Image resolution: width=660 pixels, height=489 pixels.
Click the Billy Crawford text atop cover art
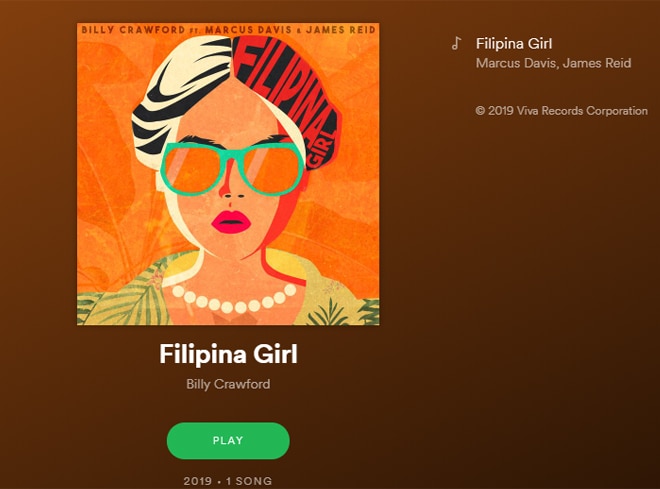tap(133, 30)
